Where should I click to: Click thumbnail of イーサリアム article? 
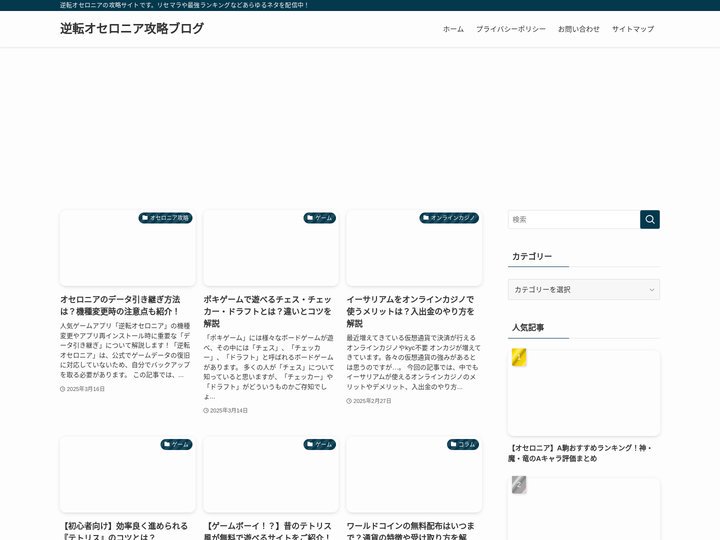(414, 248)
